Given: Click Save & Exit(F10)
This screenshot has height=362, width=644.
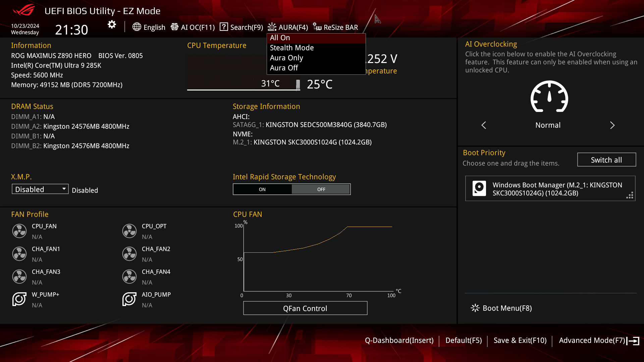Looking at the screenshot, I should [x=520, y=341].
